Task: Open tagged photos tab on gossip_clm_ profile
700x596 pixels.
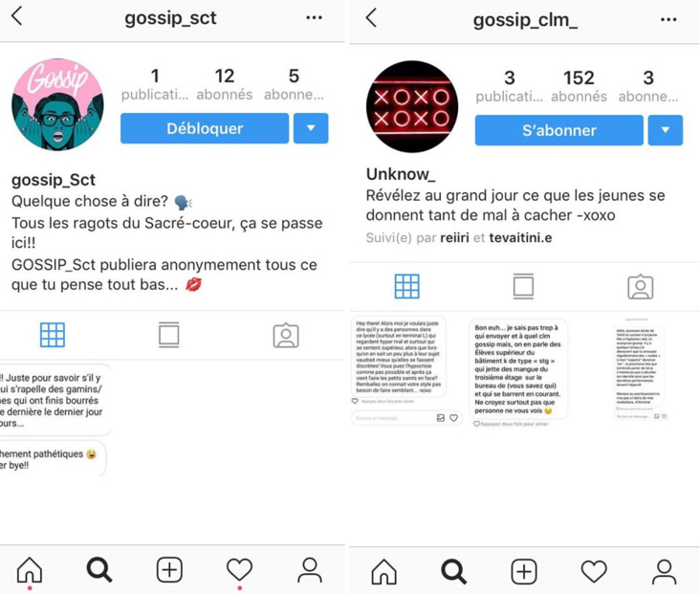Action: (x=641, y=287)
